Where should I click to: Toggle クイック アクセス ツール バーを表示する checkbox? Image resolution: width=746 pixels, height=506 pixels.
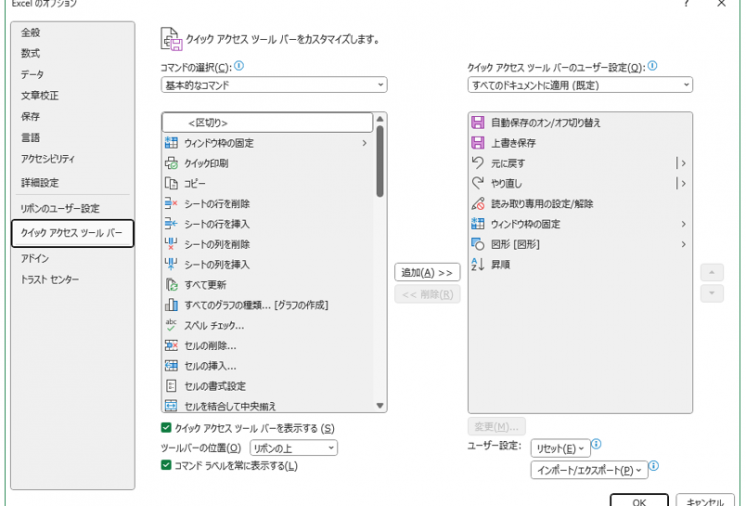(166, 428)
